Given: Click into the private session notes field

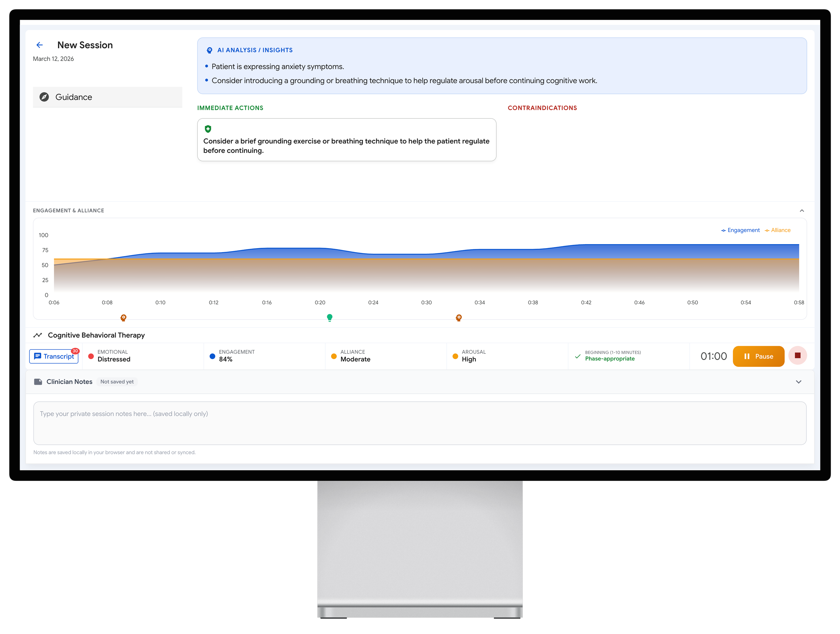Looking at the screenshot, I should [x=420, y=423].
